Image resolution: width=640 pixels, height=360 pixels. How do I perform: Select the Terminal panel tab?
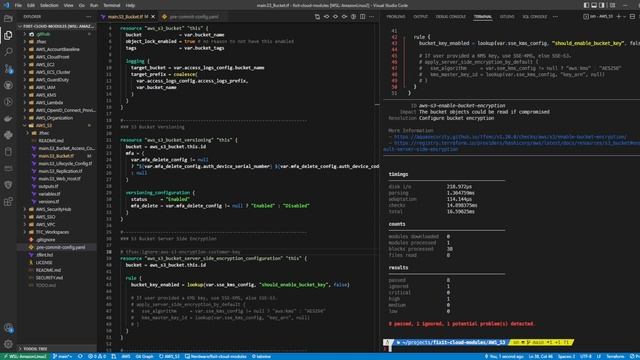click(x=482, y=17)
